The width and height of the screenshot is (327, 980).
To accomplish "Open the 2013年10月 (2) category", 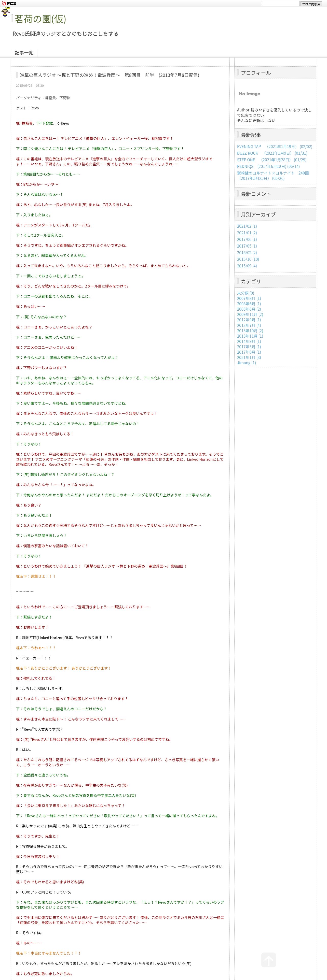I will point(250,330).
